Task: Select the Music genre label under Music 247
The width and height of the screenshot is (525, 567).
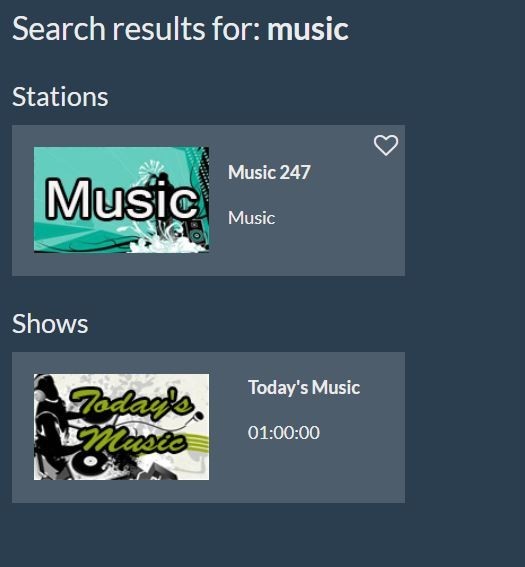Action: [x=251, y=218]
